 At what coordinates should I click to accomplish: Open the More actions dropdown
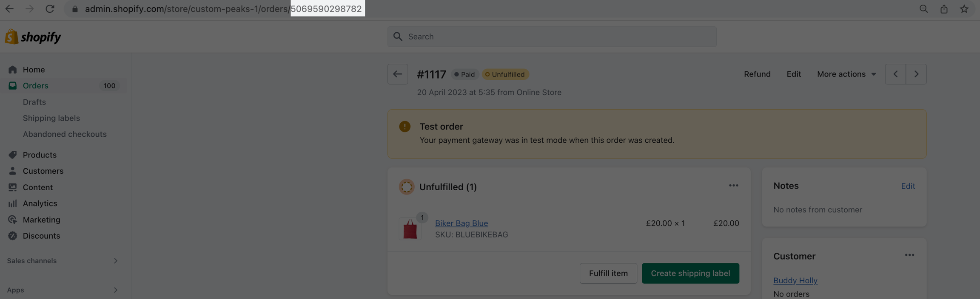(846, 74)
